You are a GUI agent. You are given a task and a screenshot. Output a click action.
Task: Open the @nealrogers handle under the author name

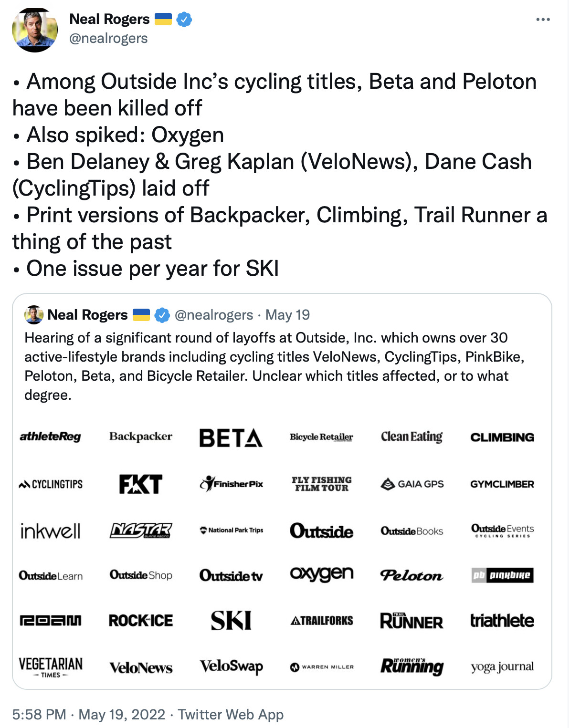click(x=108, y=39)
